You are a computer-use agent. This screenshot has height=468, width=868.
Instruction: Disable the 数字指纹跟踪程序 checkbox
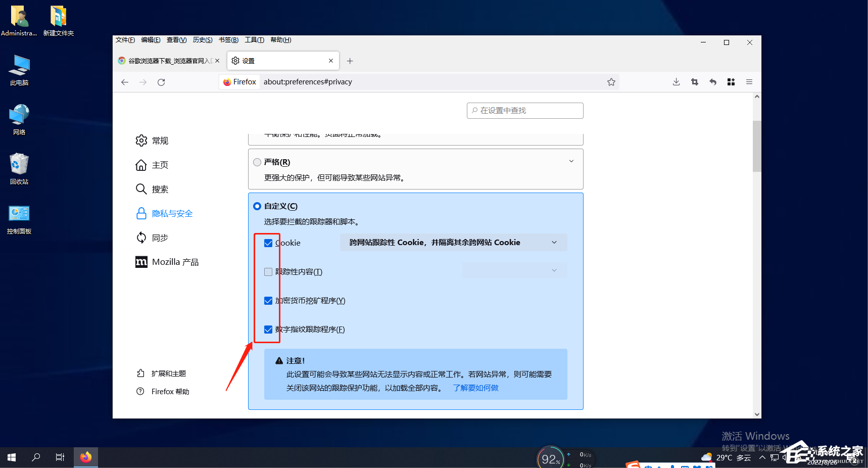[x=268, y=329]
